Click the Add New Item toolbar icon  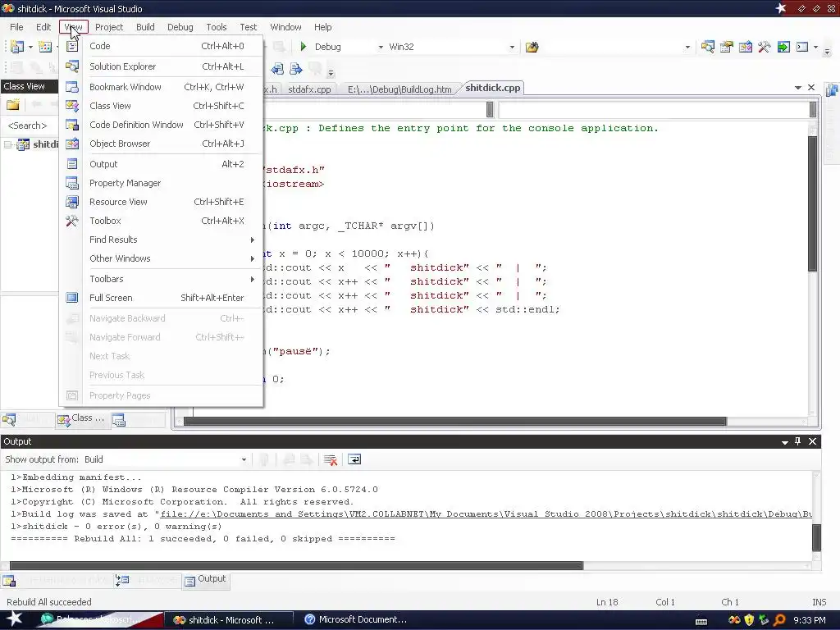pos(46,47)
